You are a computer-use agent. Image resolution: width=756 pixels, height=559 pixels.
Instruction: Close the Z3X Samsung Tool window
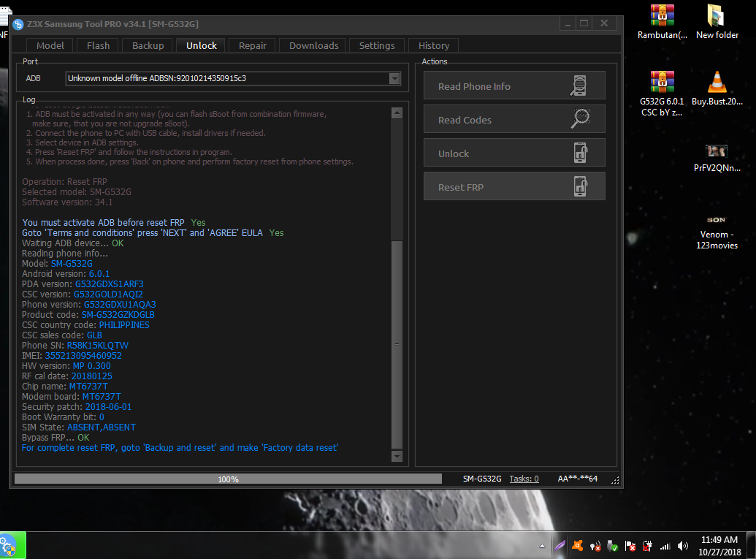click(x=604, y=23)
